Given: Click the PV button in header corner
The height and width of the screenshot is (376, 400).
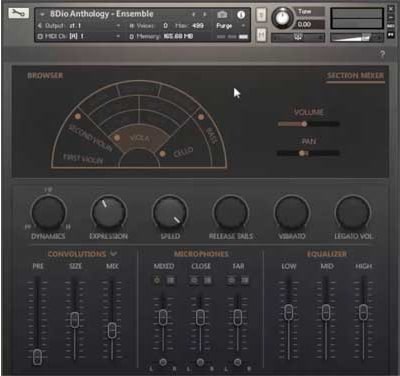Looking at the screenshot, I should [391, 34].
